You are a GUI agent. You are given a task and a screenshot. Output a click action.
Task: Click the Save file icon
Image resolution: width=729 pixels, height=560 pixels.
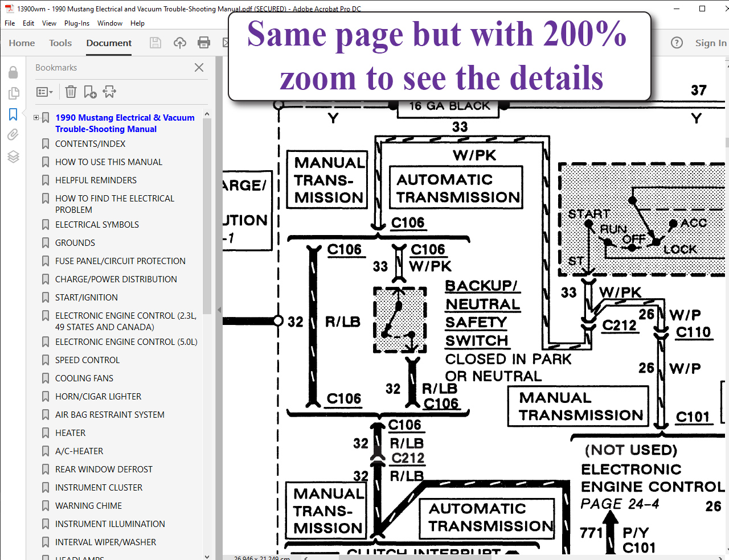155,43
